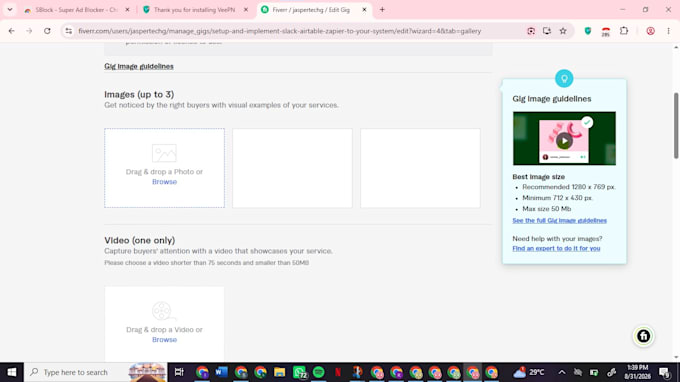Close the VeePN tab
Image resolution: width=680 pixels, height=382 pixels.
point(245,10)
